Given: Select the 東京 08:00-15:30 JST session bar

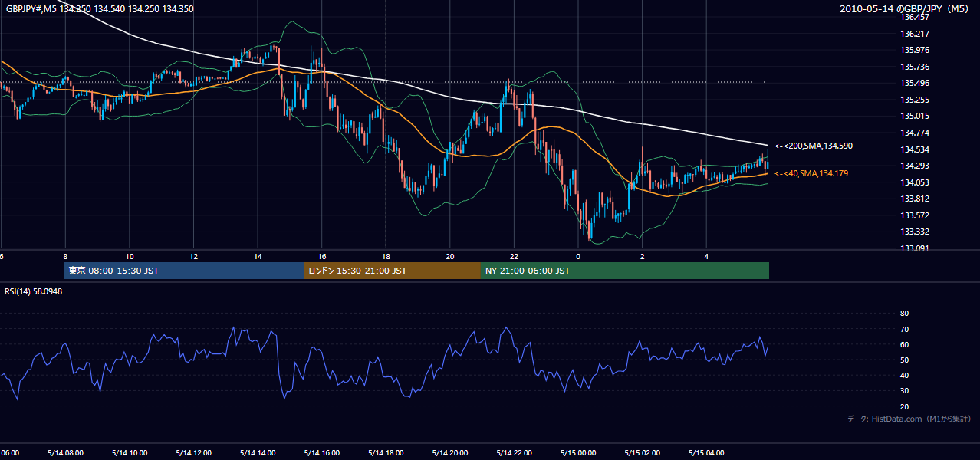Looking at the screenshot, I should point(185,271).
